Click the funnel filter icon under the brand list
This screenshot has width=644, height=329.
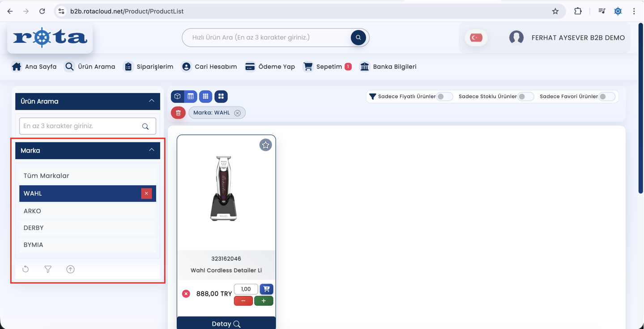(48, 269)
